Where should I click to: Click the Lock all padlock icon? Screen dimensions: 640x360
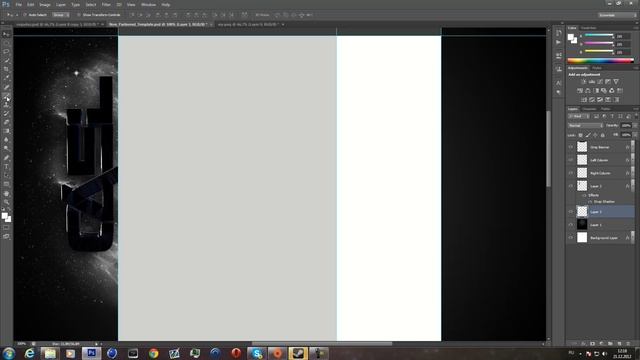pyautogui.click(x=603, y=135)
